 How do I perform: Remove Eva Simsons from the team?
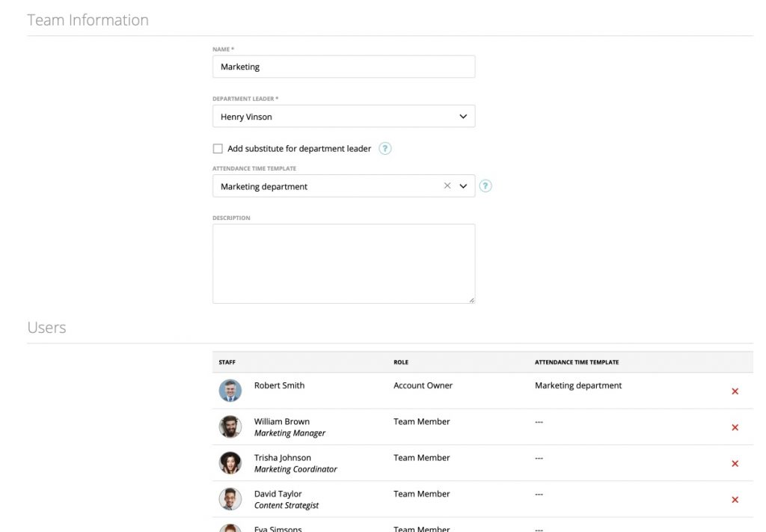pyautogui.click(x=735, y=529)
